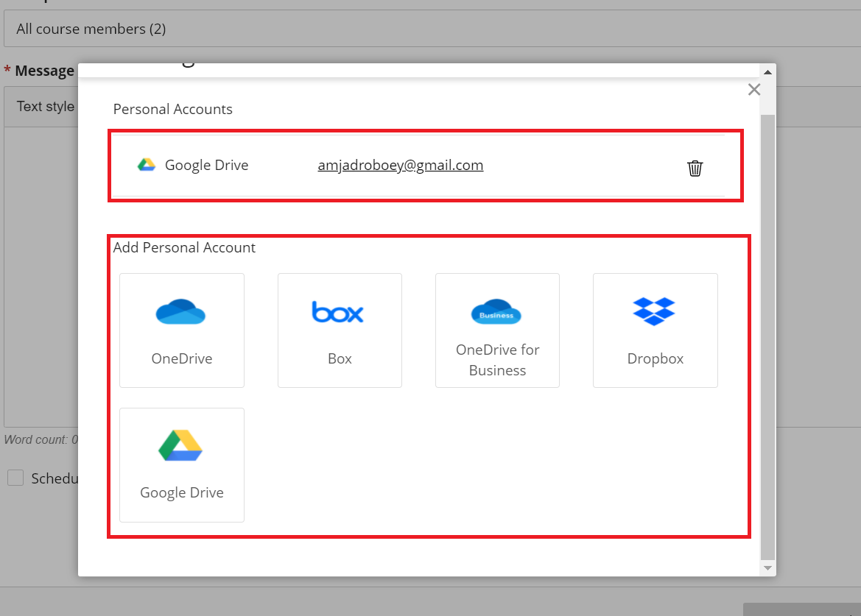Click the dialog scrollbar up arrow
The width and height of the screenshot is (861, 616).
(x=767, y=72)
